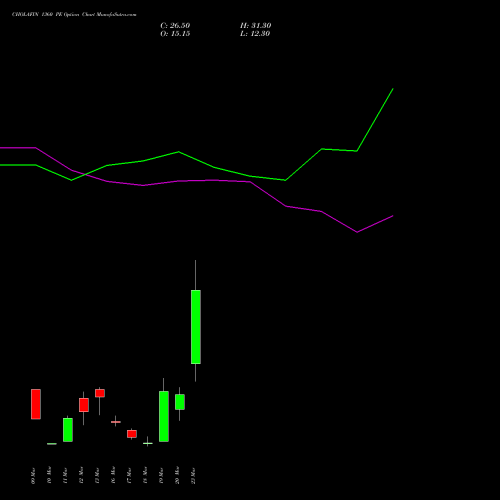Select the 18 Mar date label

click(x=145, y=475)
